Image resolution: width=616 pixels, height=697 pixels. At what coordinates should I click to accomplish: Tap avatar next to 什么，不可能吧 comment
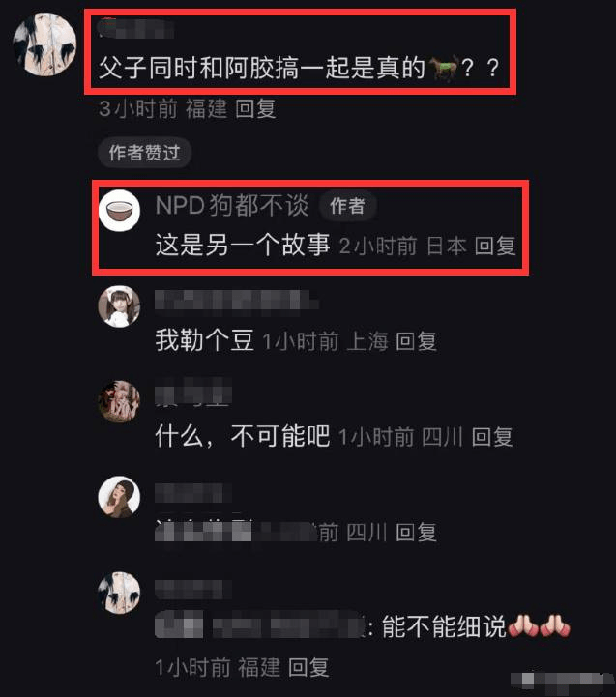(119, 401)
